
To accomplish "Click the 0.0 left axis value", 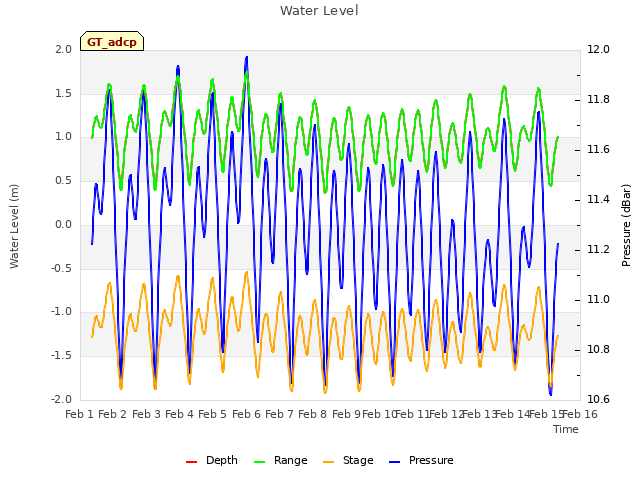I will point(63,224).
